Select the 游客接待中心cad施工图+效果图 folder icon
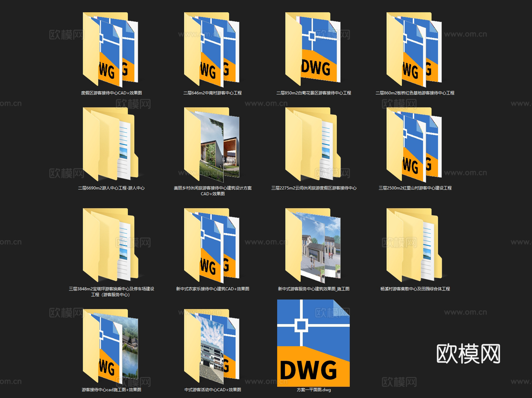The image size is (532, 398). tap(111, 346)
